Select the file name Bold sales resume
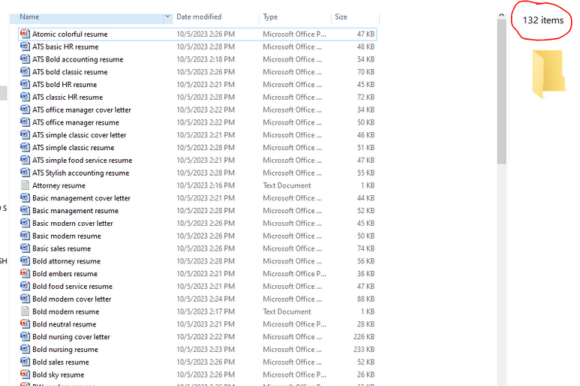This screenshot has width=580, height=386. pos(61,362)
